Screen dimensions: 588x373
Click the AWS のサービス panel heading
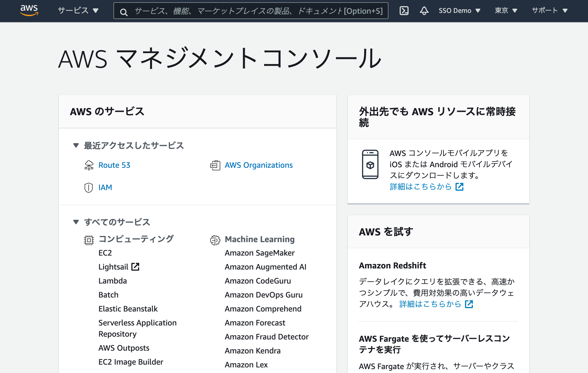coord(107,112)
